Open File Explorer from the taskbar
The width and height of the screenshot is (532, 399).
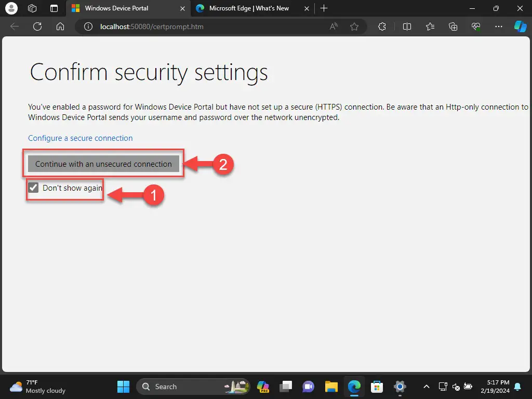331,387
